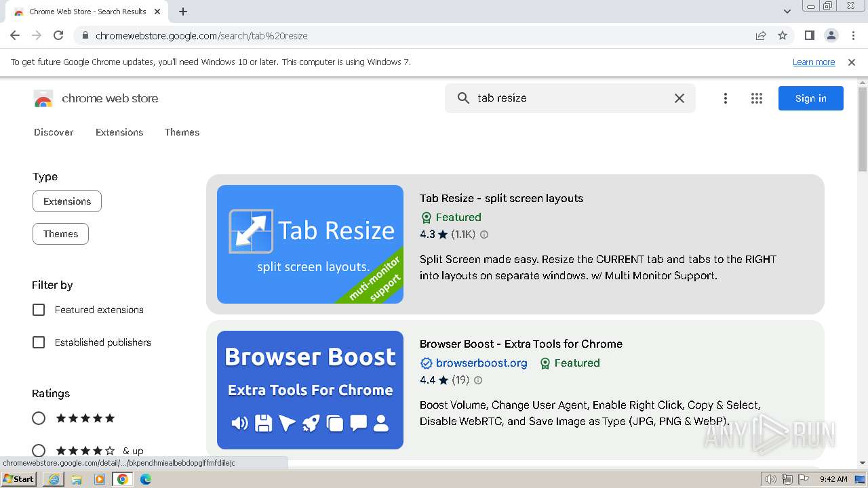Share this page icon in address bar
The image size is (868, 488).
click(x=761, y=35)
